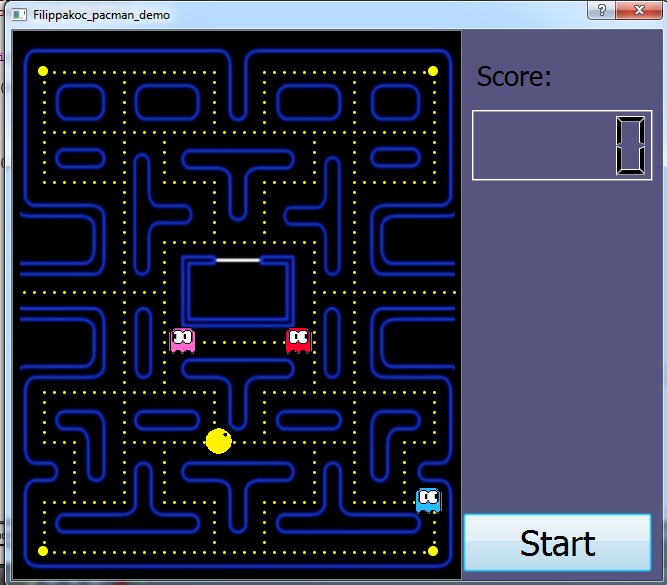Click the bottom-right power pellet
Screen dimensions: 667x585
[x=433, y=551]
